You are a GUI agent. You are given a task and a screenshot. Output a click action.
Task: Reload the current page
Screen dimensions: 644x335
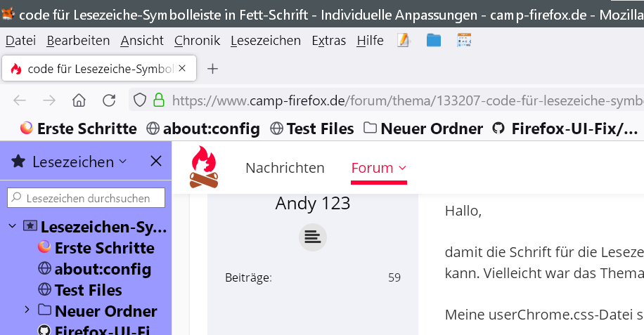[109, 100]
